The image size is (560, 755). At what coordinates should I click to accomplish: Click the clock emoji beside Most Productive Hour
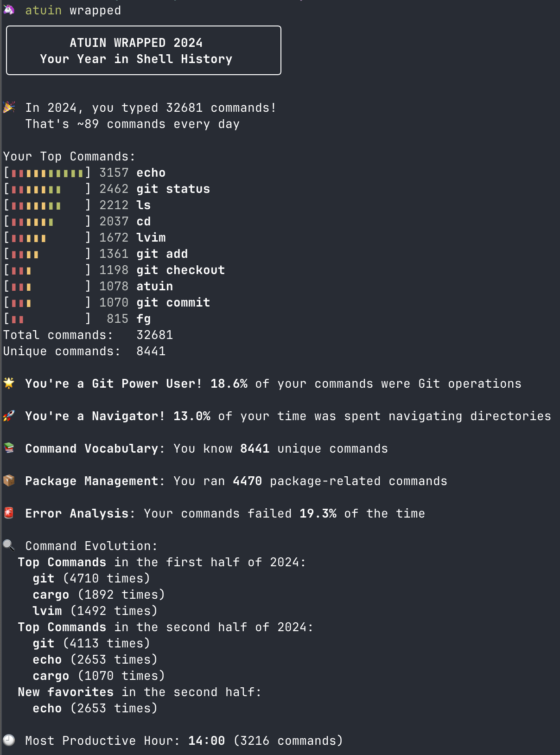pos(9,740)
